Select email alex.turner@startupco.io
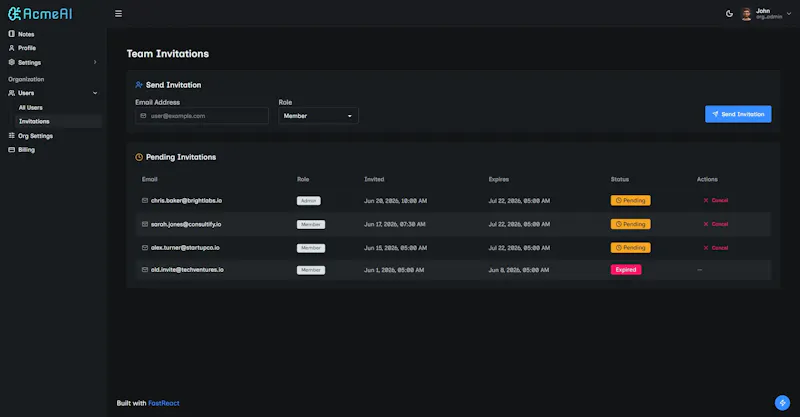 coord(185,248)
